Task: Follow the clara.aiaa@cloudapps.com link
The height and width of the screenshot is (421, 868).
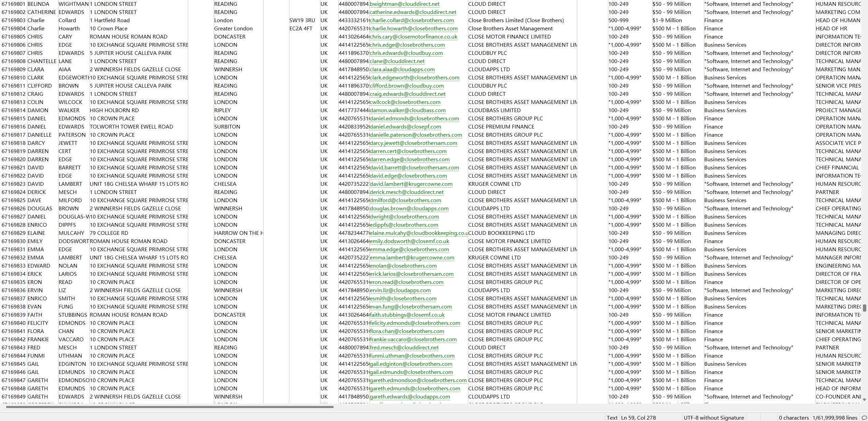Action: click(402, 70)
